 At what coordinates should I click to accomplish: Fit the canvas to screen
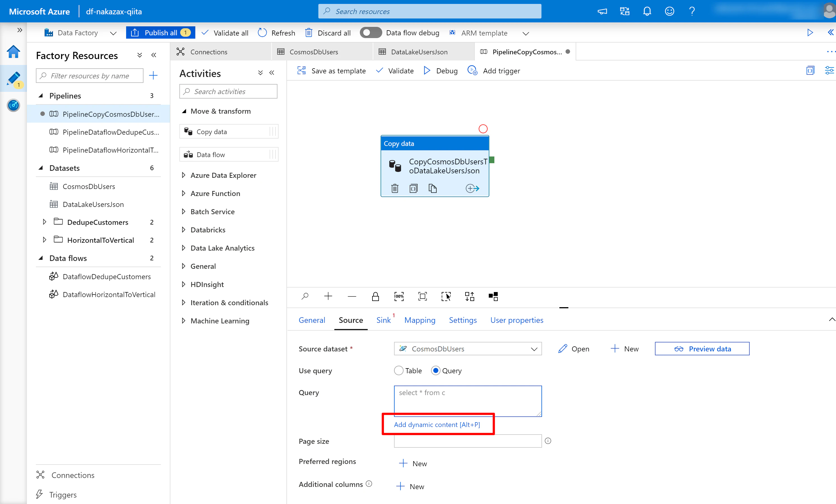point(422,297)
